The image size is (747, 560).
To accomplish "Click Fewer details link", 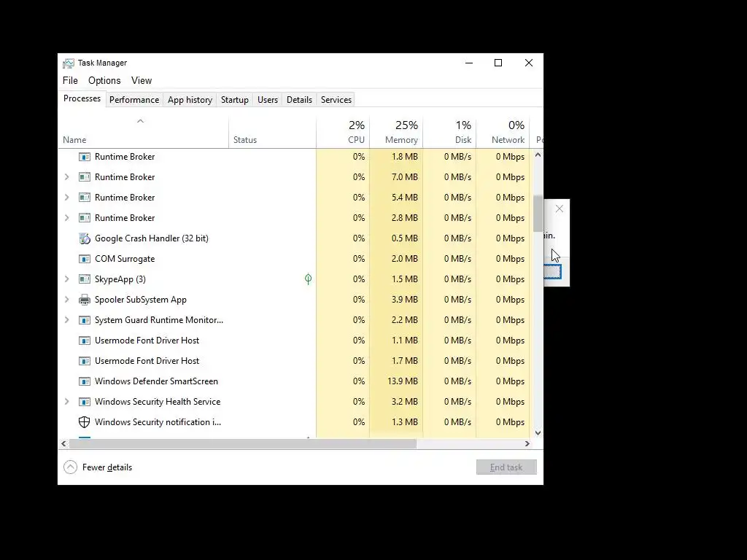I will [107, 467].
